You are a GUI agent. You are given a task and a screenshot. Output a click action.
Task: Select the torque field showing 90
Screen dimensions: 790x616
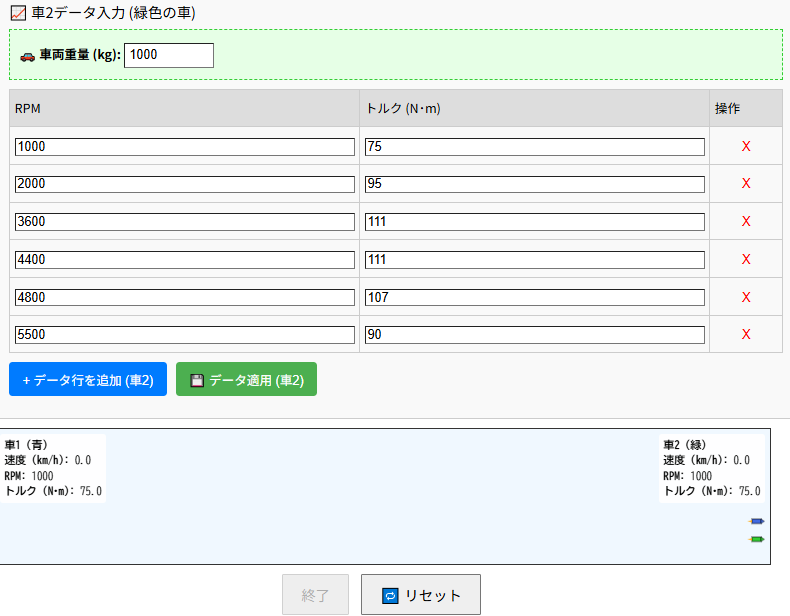point(534,334)
